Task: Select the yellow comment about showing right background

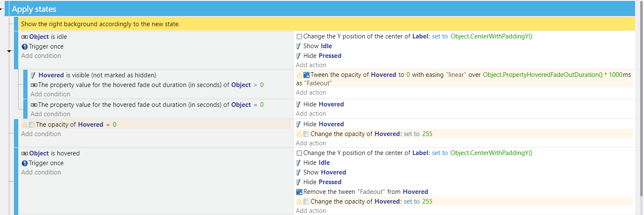Action: (x=326, y=24)
